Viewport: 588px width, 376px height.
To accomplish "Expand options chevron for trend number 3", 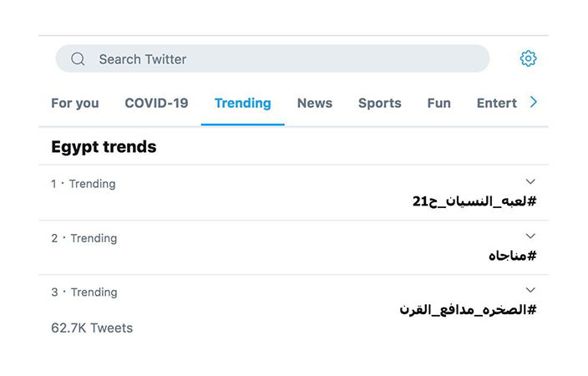I will pyautogui.click(x=530, y=290).
